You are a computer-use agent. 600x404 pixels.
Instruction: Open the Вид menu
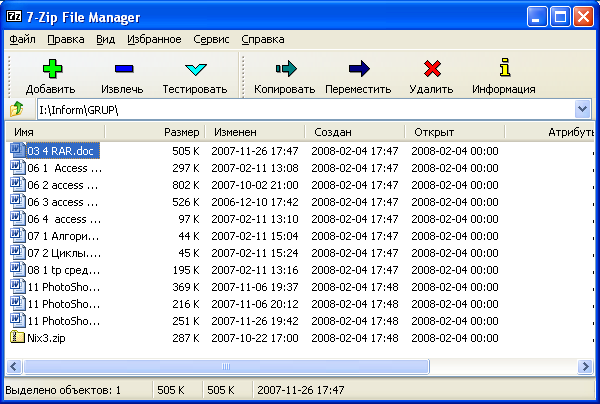(106, 39)
